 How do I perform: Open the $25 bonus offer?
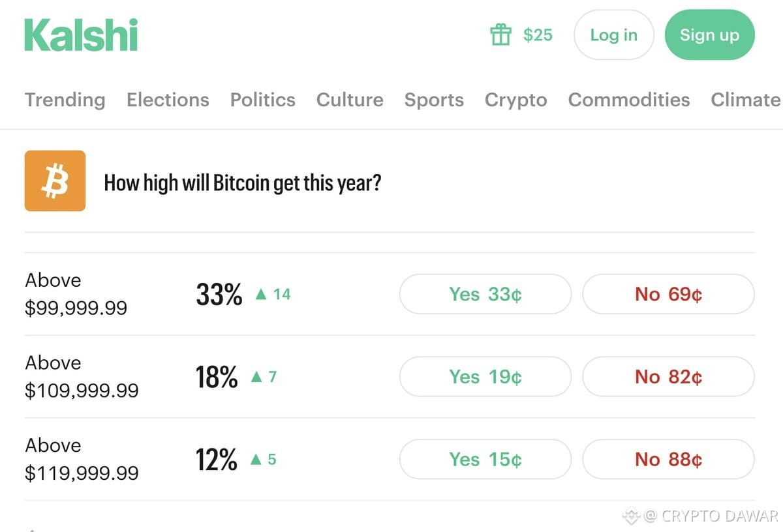538,35
